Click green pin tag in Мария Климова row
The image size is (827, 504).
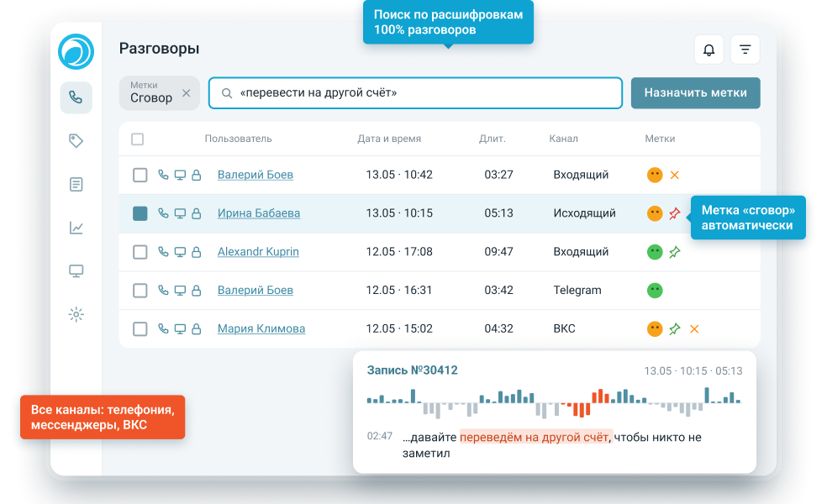(x=675, y=329)
